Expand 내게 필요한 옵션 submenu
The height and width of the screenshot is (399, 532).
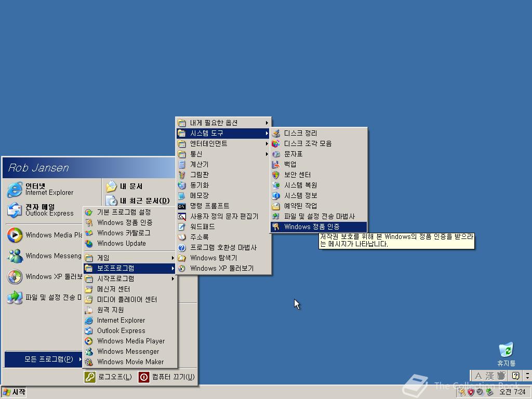223,123
